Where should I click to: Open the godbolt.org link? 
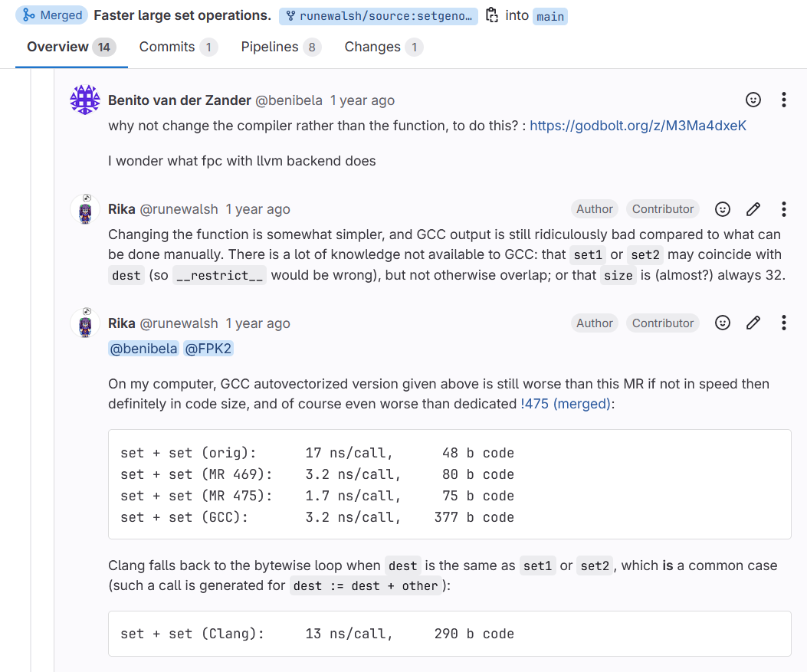coord(638,126)
